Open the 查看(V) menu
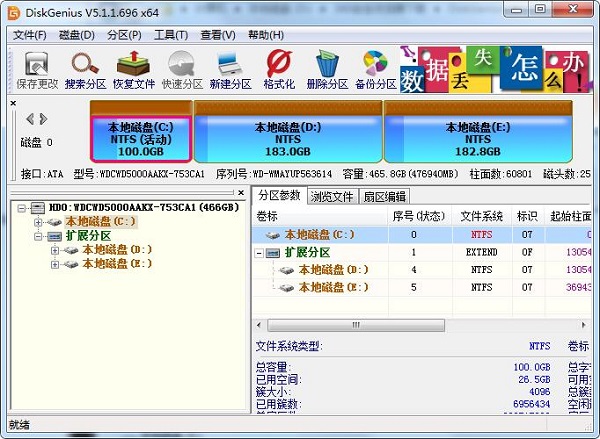This screenshot has width=600, height=439. [x=218, y=35]
